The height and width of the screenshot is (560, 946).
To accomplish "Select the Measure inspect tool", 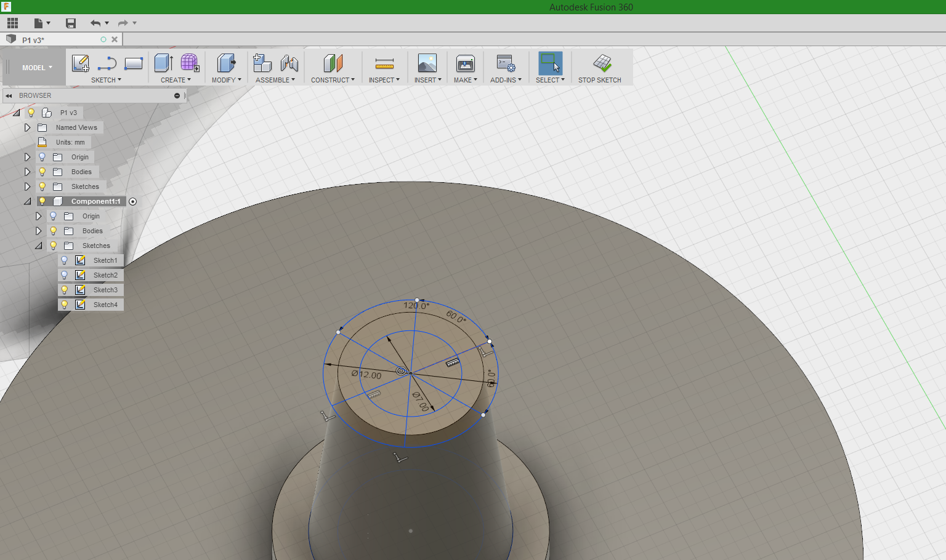I will tap(384, 63).
